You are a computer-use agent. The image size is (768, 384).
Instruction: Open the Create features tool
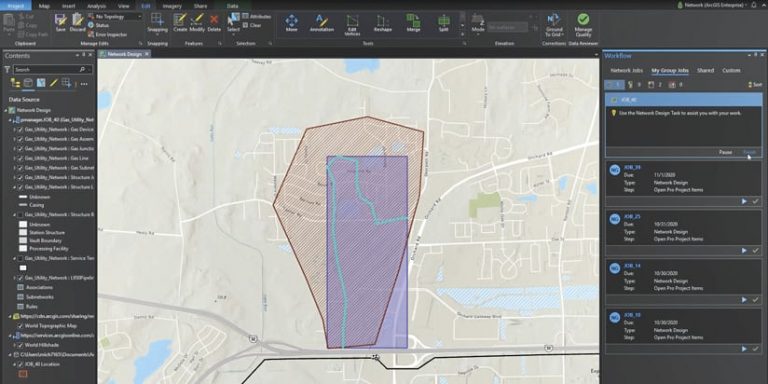pyautogui.click(x=180, y=20)
